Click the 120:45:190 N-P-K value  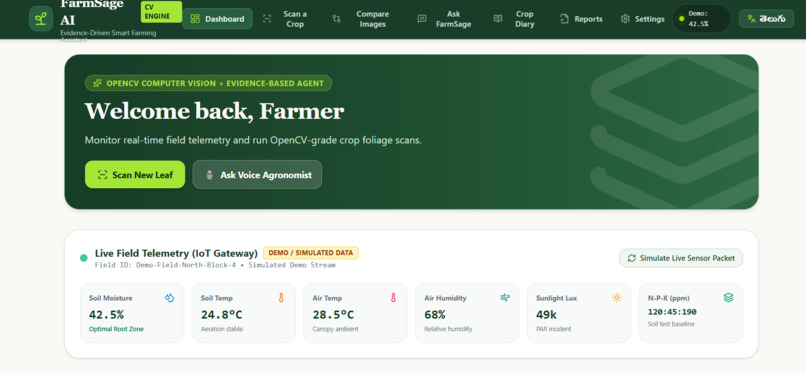pyautogui.click(x=672, y=312)
